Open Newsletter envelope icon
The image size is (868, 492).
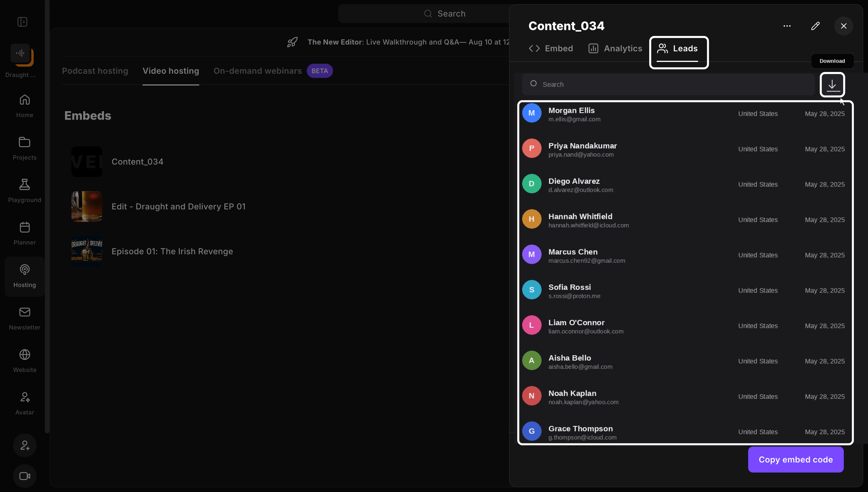(x=25, y=312)
